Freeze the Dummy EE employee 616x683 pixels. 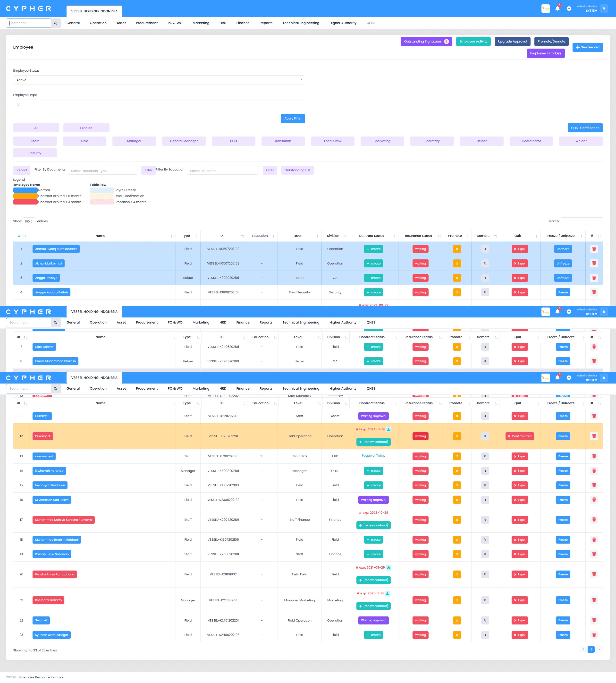[x=563, y=436]
